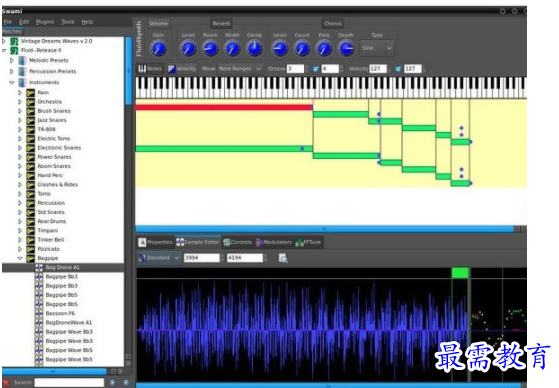Image resolution: width=559 pixels, height=388 pixels.
Task: Open the Help menu
Action: [x=87, y=22]
